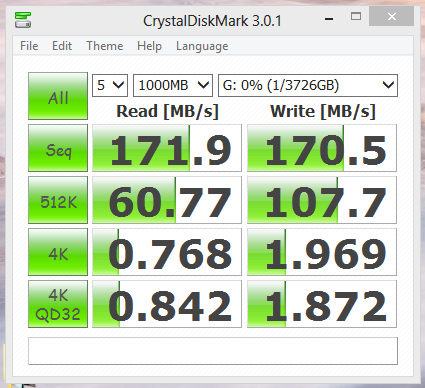Open the Help menu
425x388 pixels.
coord(149,46)
